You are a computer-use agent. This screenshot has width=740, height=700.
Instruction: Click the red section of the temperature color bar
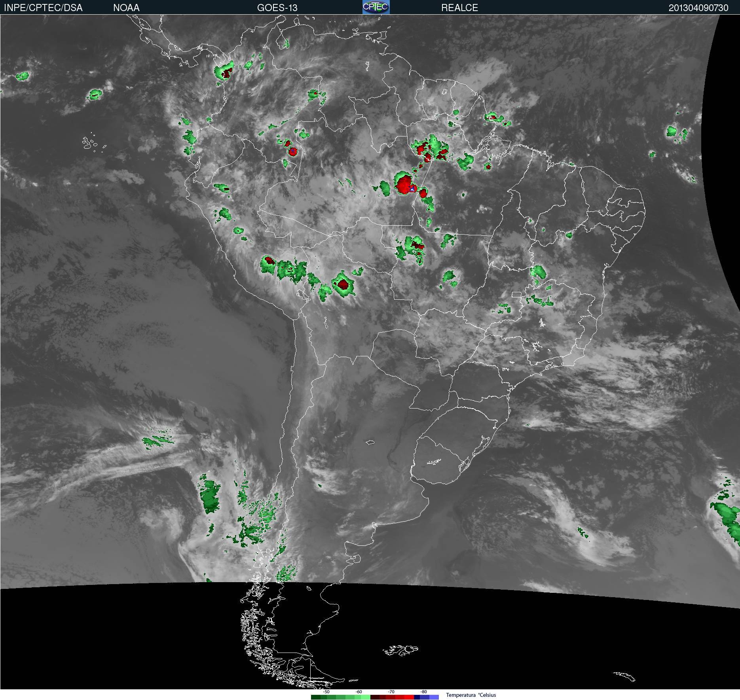tap(392, 697)
